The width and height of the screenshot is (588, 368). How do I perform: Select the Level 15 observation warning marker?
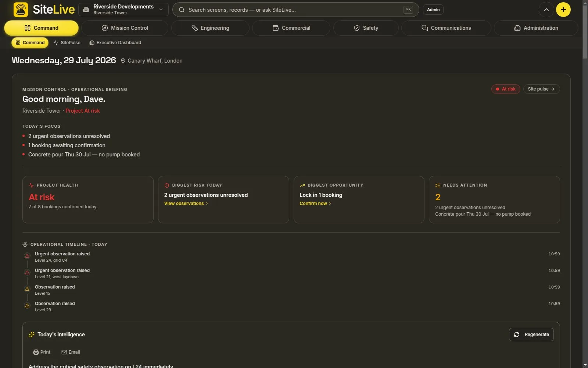27,289
